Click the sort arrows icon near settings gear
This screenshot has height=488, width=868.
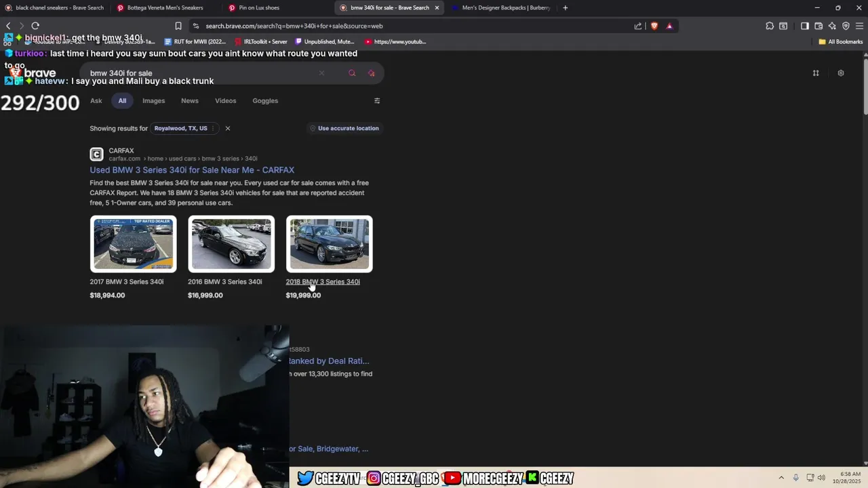(x=816, y=73)
